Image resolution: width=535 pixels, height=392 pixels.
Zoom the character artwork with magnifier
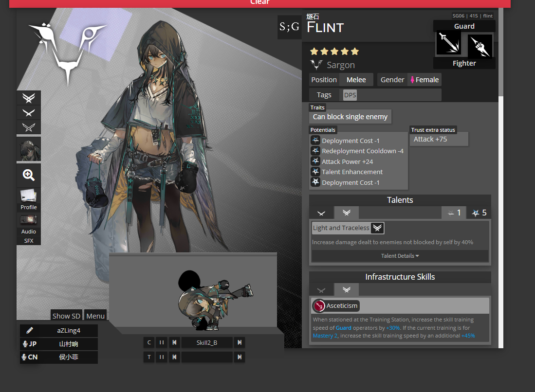pos(29,175)
